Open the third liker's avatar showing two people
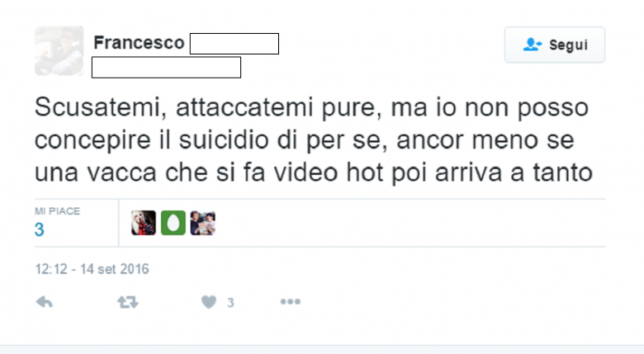 (202, 223)
